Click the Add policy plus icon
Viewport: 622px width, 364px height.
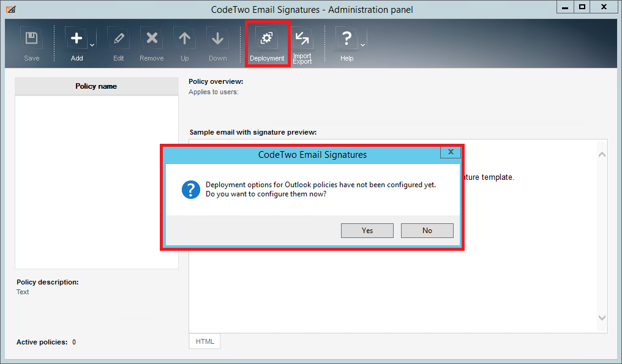point(76,39)
